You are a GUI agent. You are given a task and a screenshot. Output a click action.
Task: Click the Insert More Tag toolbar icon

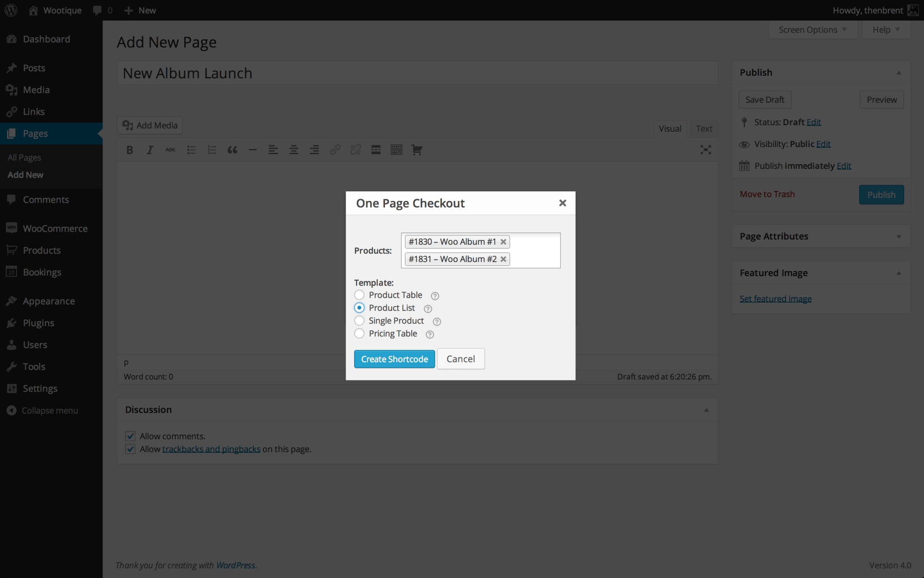[376, 150]
